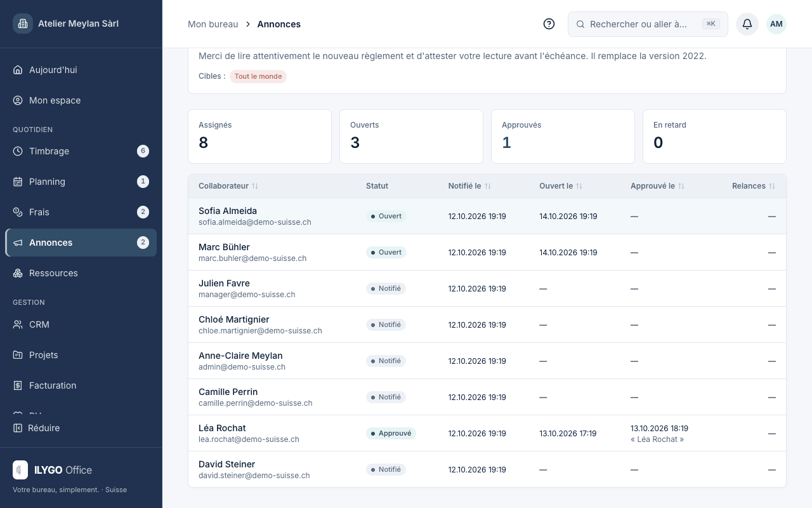Click the Facturation invoice icon
812x508 pixels.
coord(18,385)
